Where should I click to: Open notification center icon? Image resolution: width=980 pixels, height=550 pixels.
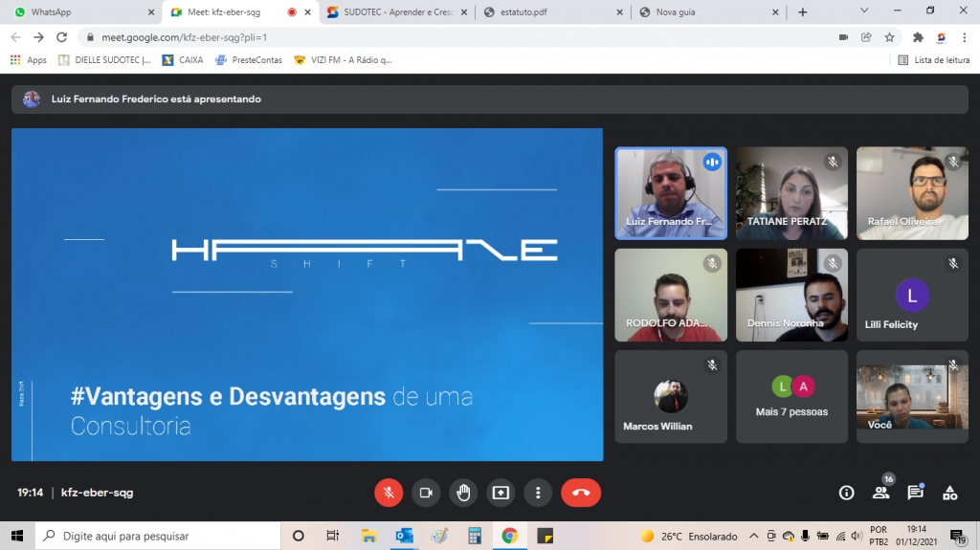click(957, 536)
